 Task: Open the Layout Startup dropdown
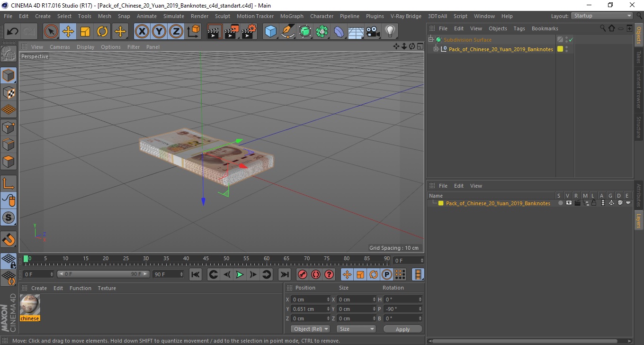point(602,16)
